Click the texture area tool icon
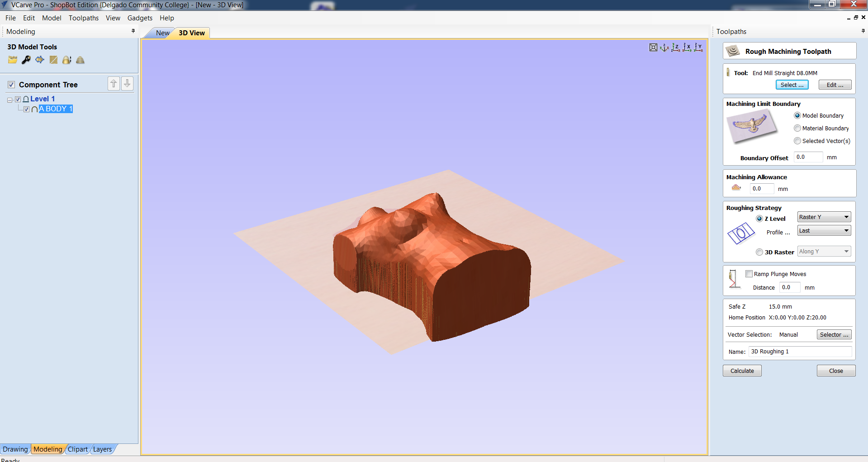The height and width of the screenshot is (462, 868). click(x=53, y=60)
